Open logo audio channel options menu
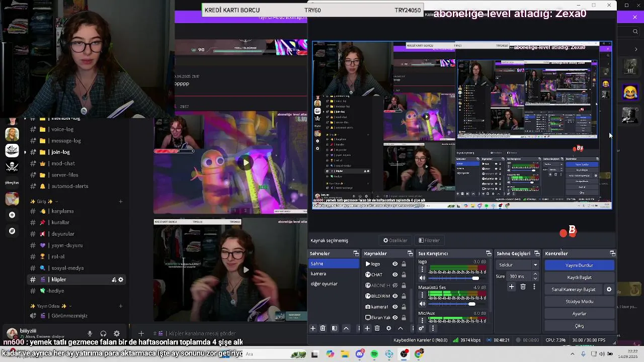Screen dimensions: 644x362 422,269
